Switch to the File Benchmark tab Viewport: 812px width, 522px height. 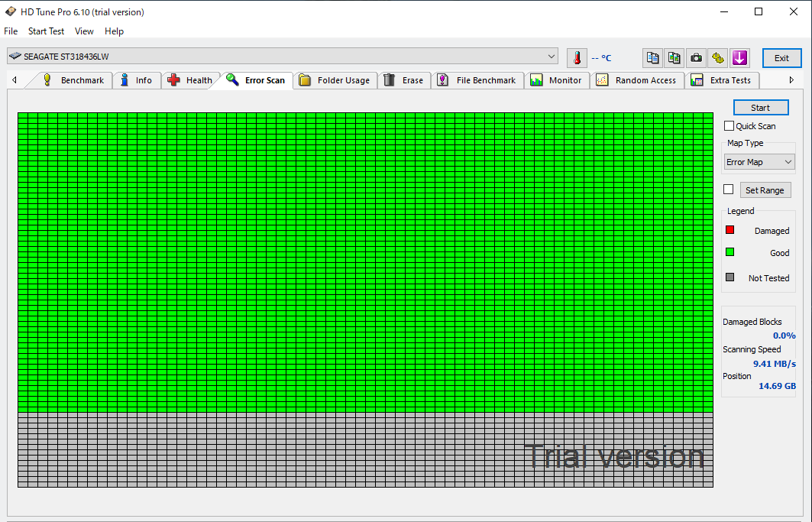click(x=477, y=80)
